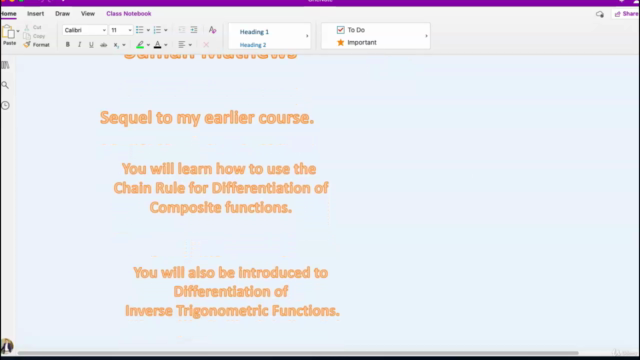640x360 pixels.
Task: Expand the tags gallery arrow
Action: click(427, 36)
